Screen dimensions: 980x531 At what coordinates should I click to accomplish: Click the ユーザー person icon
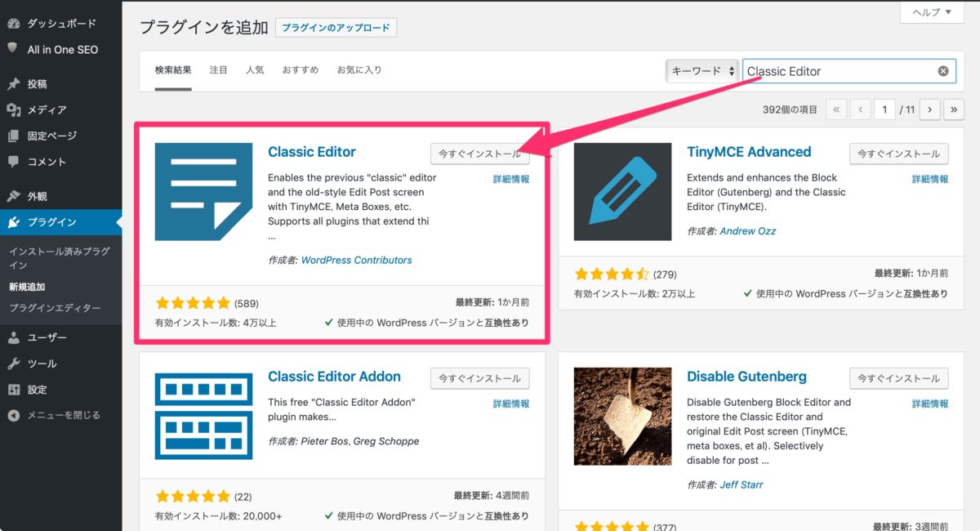(13, 337)
